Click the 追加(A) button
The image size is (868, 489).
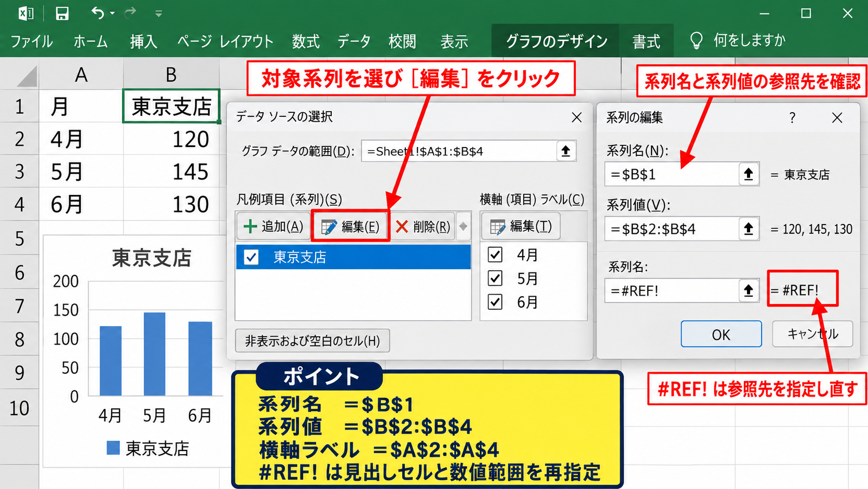(x=274, y=227)
